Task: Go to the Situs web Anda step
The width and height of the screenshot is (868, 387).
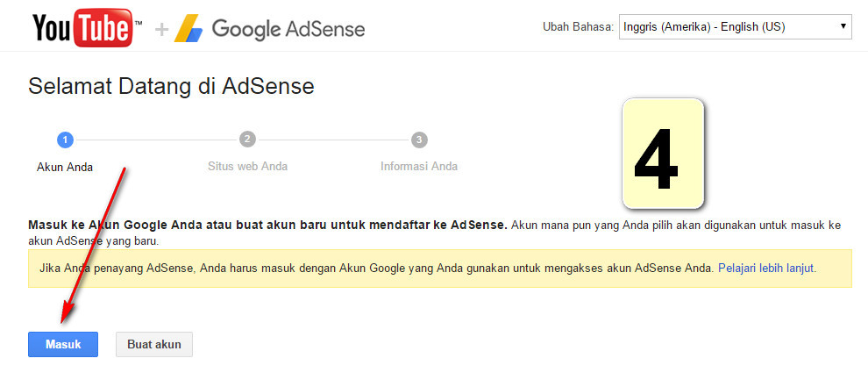Action: tap(247, 166)
